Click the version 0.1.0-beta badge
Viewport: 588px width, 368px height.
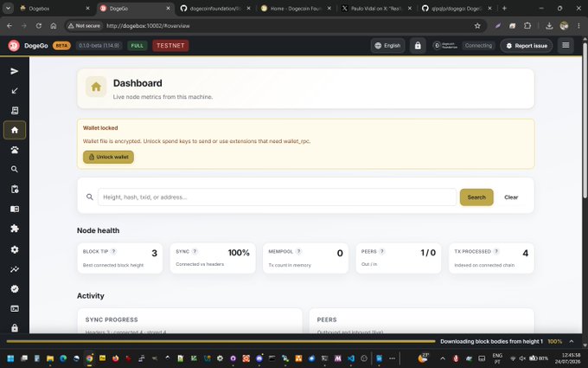point(99,46)
